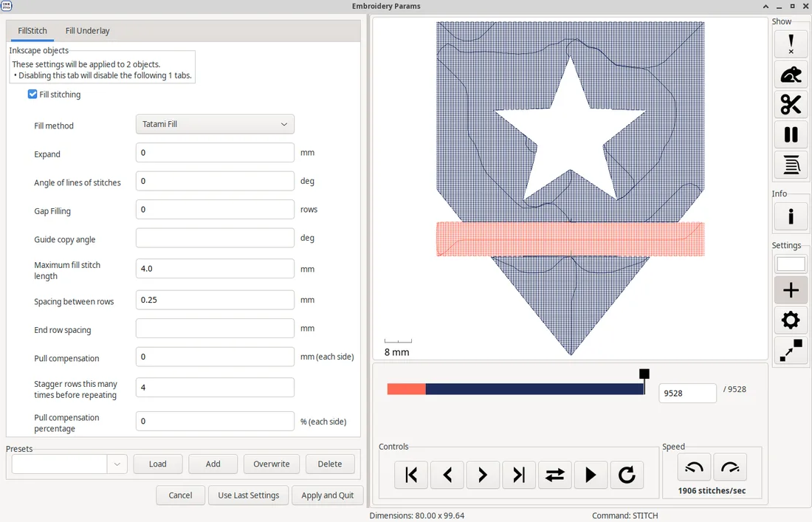The width and height of the screenshot is (812, 522).
Task: Click the title bar up-arrow shade button
Action: pyautogui.click(x=765, y=6)
